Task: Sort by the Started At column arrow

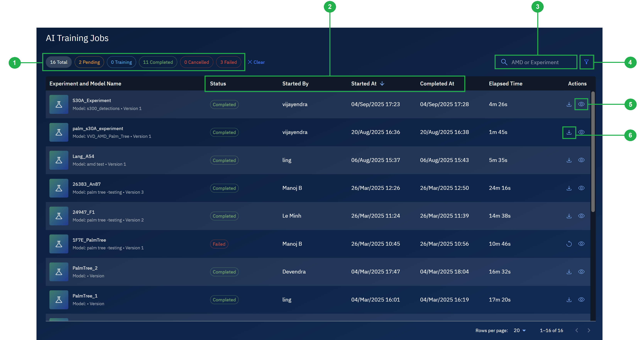Action: point(382,84)
